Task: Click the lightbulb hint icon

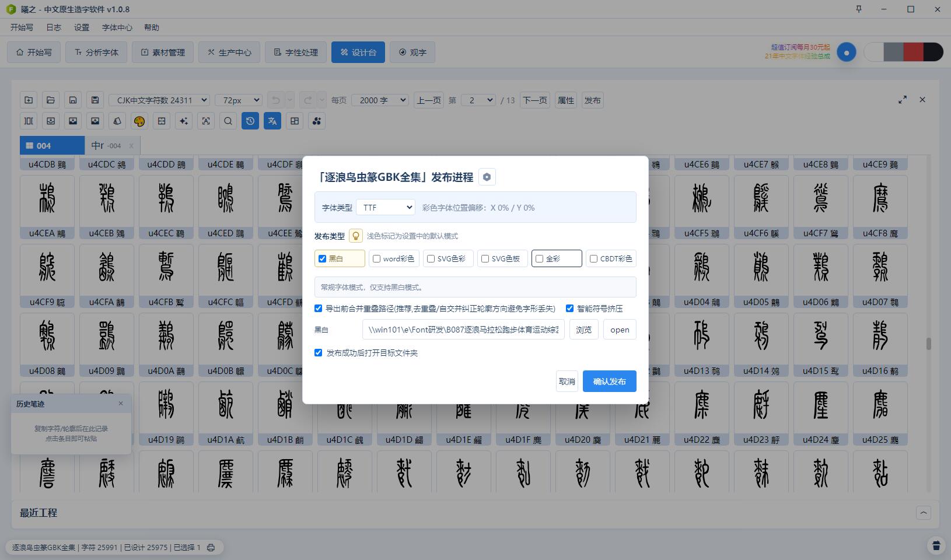Action: tap(356, 236)
